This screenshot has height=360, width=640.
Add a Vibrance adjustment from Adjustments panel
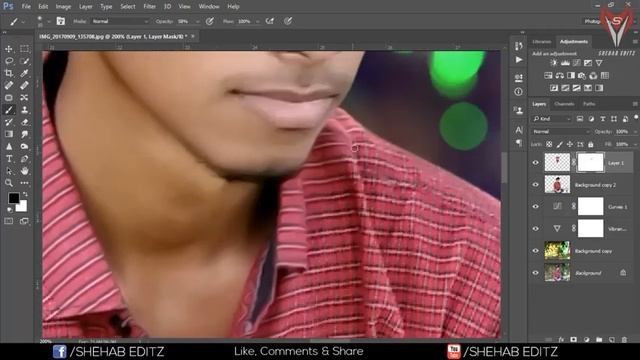pos(599,63)
